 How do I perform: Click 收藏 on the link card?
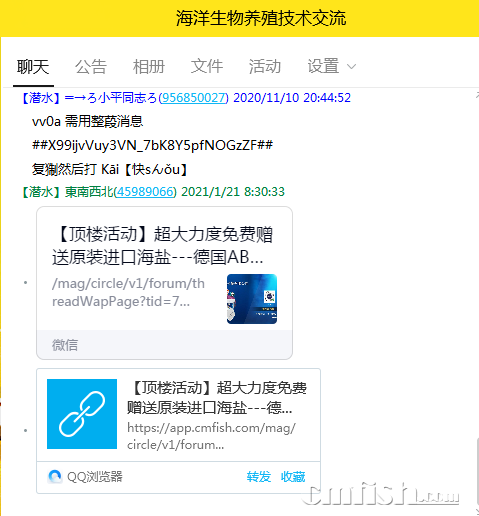pos(293,477)
